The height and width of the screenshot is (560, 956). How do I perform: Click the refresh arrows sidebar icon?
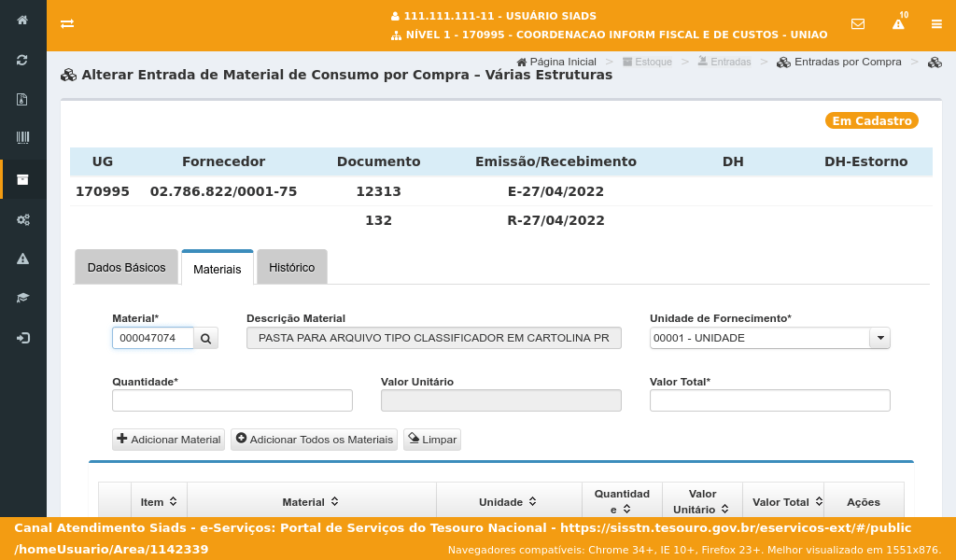coord(22,60)
